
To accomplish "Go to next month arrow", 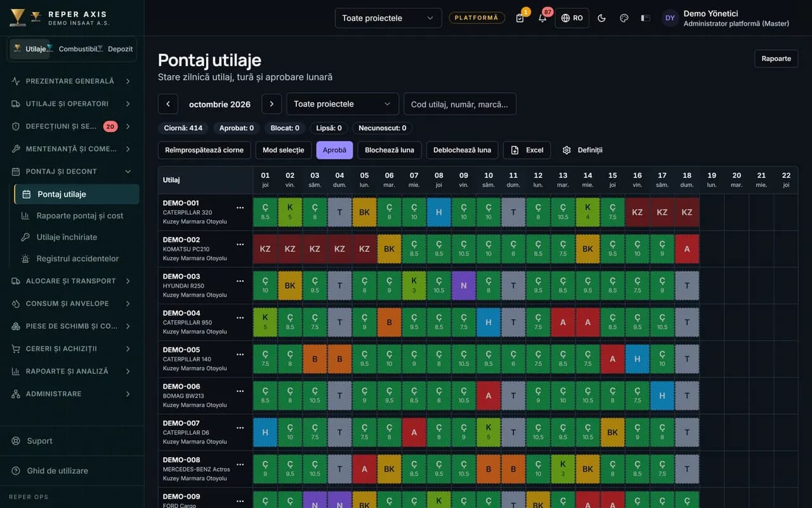I will (272, 104).
